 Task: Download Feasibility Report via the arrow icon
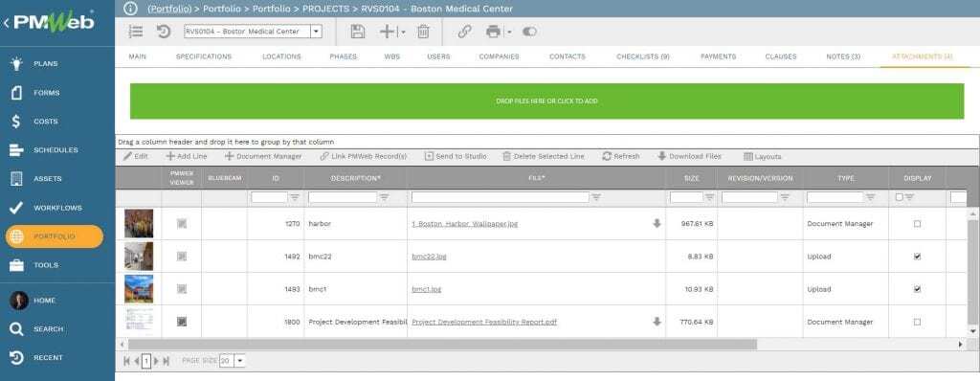point(657,322)
